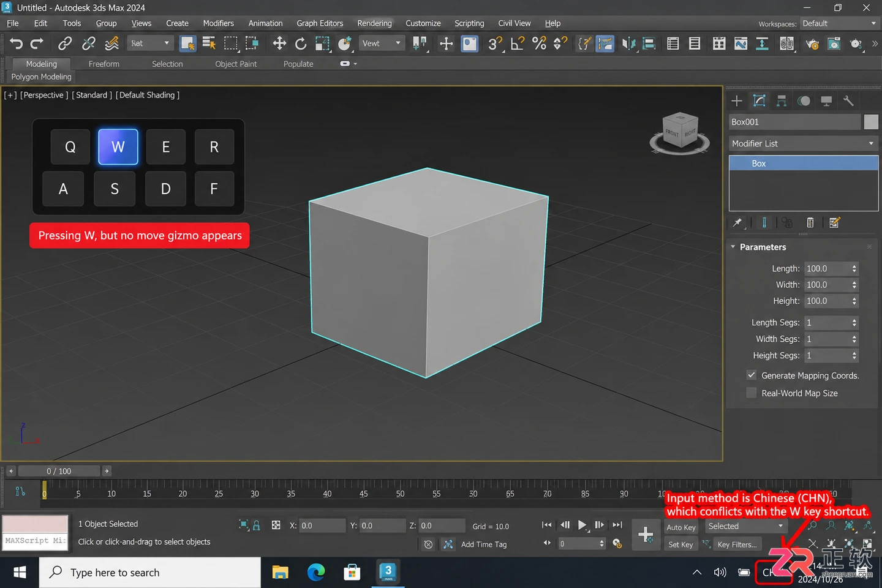This screenshot has height=588, width=882.
Task: Open the Modifiers menu
Action: pos(218,23)
